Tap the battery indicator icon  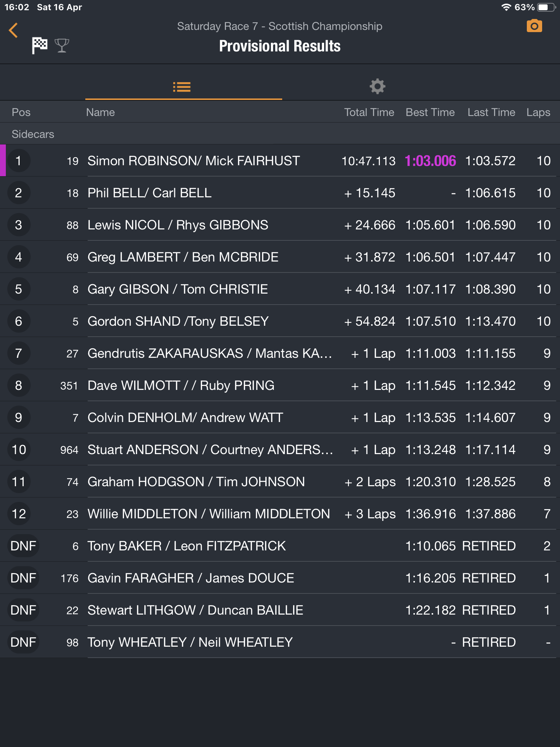545,7
